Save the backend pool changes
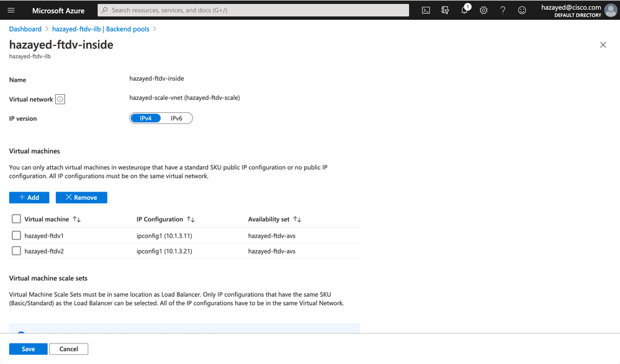Screen dimensions: 620x364 point(28,349)
